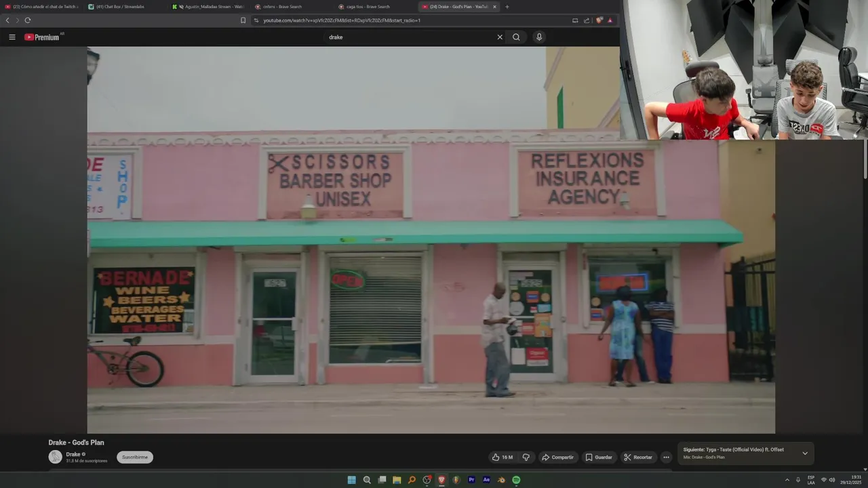Viewport: 868px width, 488px height.
Task: Open Premiere Pro from the taskbar
Action: 471,480
